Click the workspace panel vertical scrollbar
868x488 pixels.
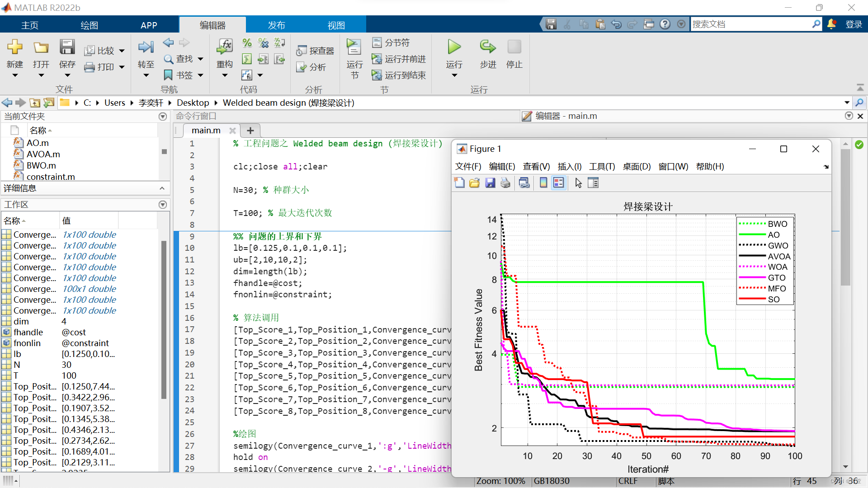click(x=164, y=320)
